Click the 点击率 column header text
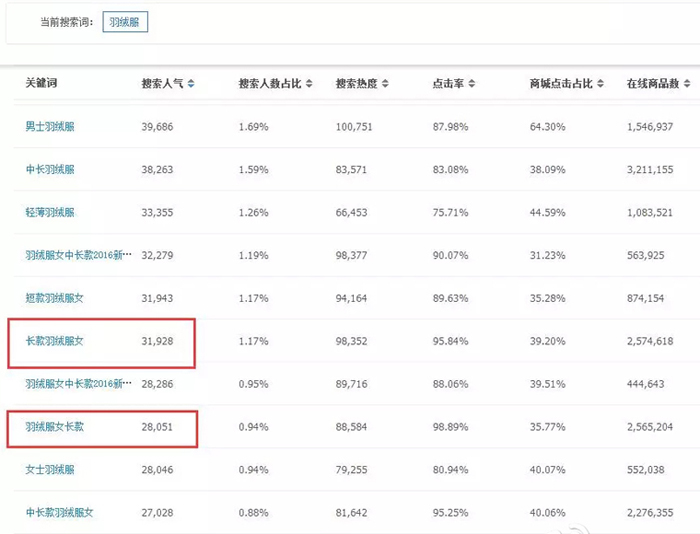This screenshot has width=700, height=534. 448,83
